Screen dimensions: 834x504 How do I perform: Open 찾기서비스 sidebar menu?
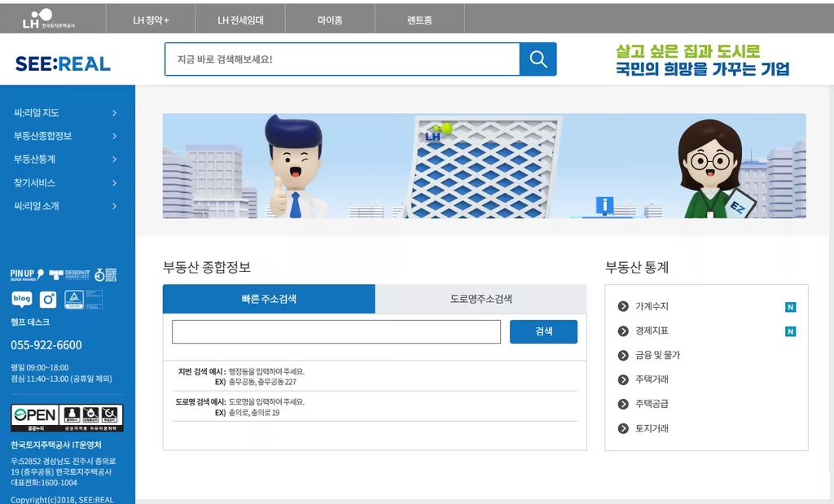[x=34, y=183]
